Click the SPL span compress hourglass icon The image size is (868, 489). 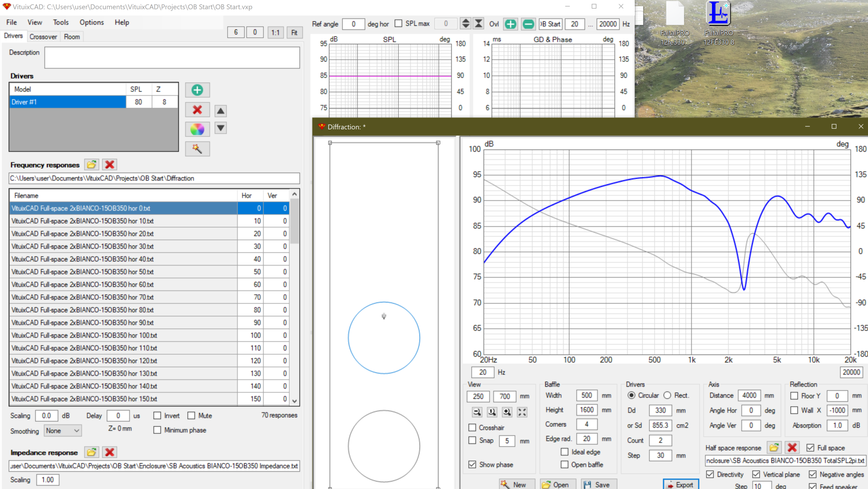[479, 24]
